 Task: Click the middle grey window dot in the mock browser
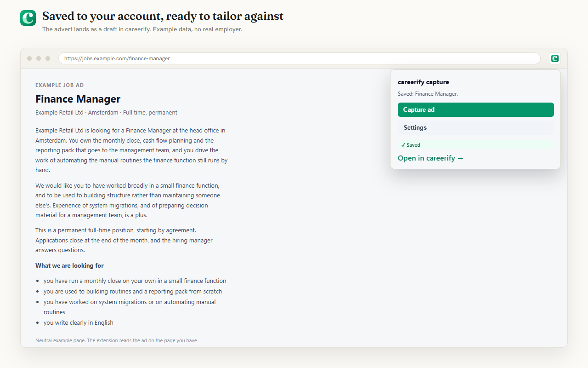[x=39, y=58]
